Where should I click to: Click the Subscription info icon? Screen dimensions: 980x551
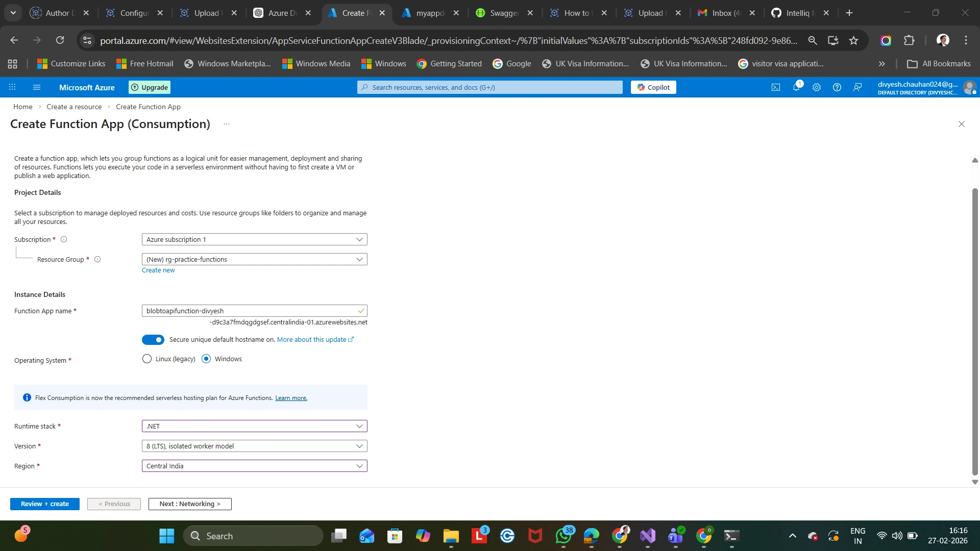[x=64, y=239]
